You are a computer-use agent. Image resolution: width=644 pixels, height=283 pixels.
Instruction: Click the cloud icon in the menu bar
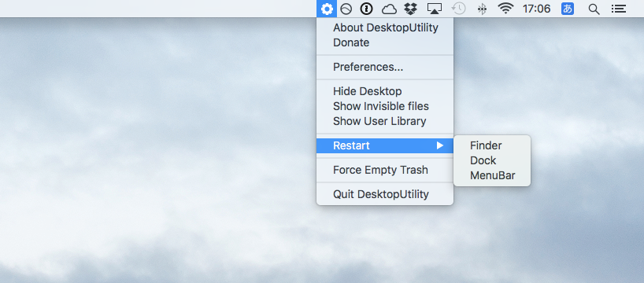pos(389,9)
